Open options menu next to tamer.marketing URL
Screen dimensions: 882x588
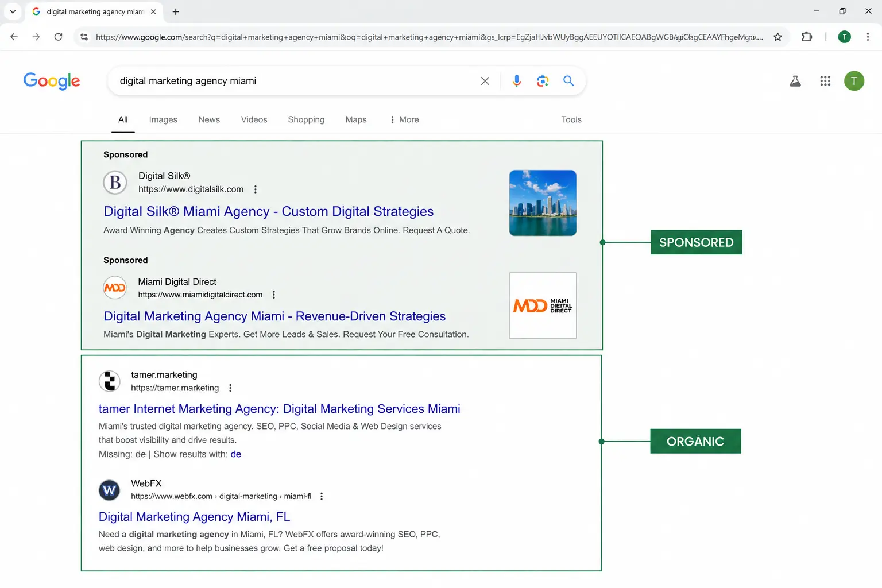click(230, 388)
